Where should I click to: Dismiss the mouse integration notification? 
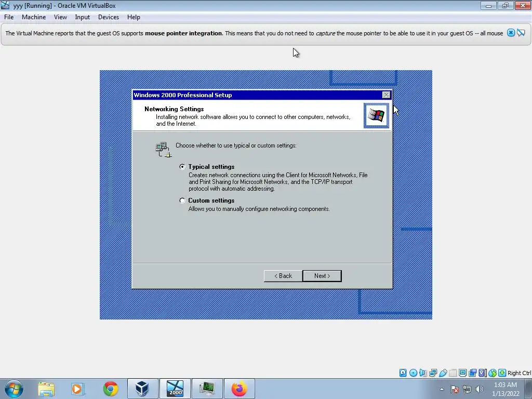pyautogui.click(x=511, y=33)
